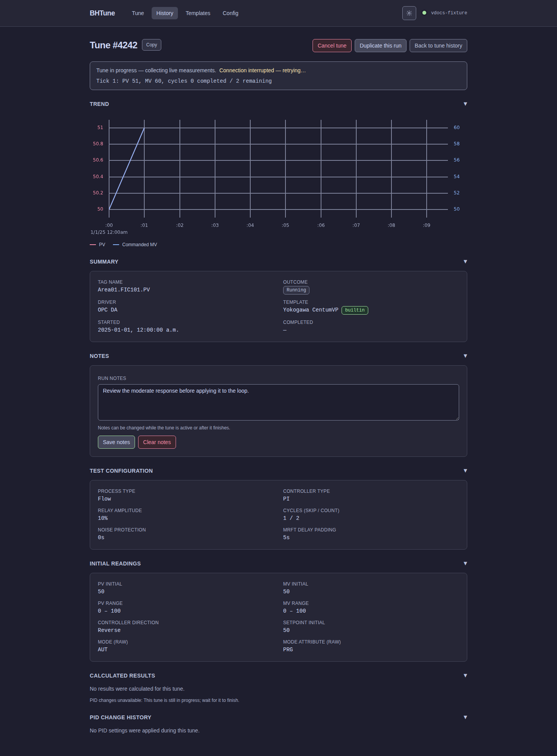Click the Connection interrupted retrying message

coord(262,70)
